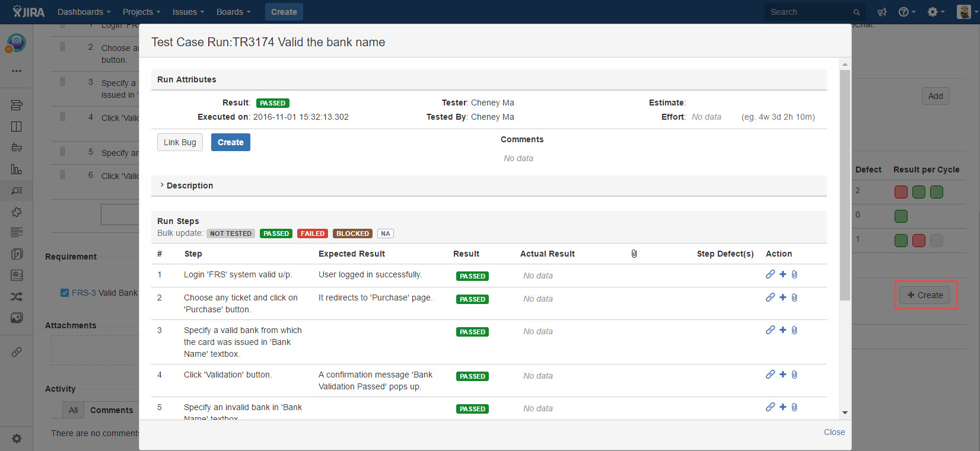Click the attachment clip in step 2 row
Viewport: 980px width, 451px height.
click(x=794, y=298)
